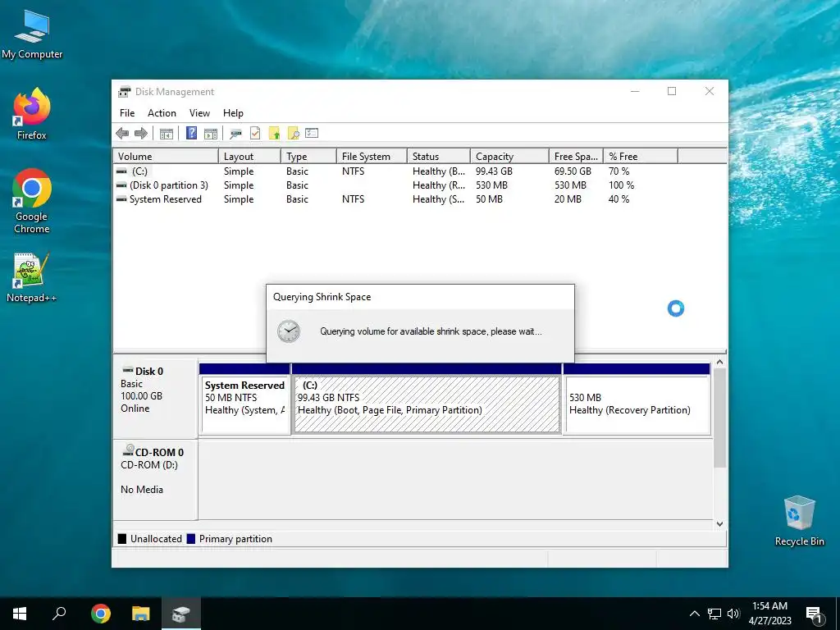Click the network tray icon
The height and width of the screenshot is (630, 840).
coord(714,614)
